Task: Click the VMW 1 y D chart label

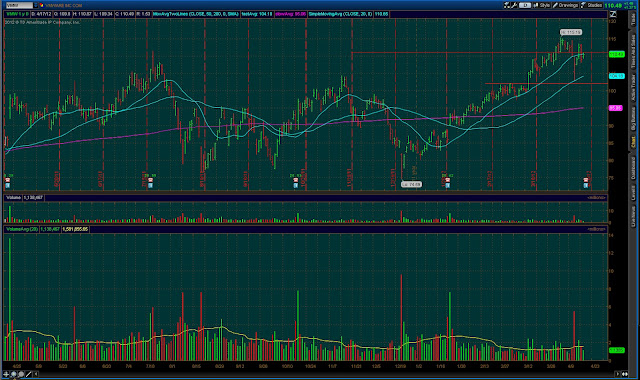Action: tap(17, 14)
